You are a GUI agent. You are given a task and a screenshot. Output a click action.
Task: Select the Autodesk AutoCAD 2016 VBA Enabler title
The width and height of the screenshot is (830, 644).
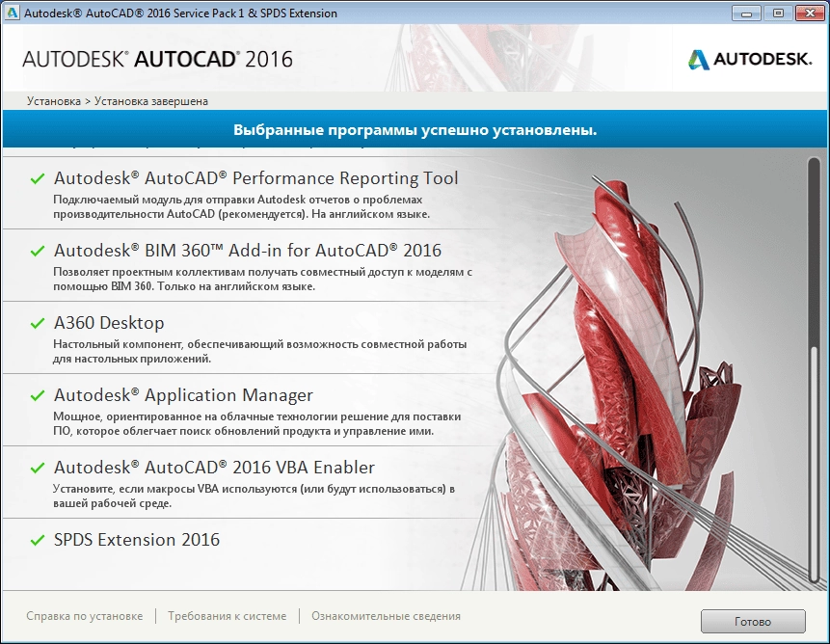coord(214,468)
